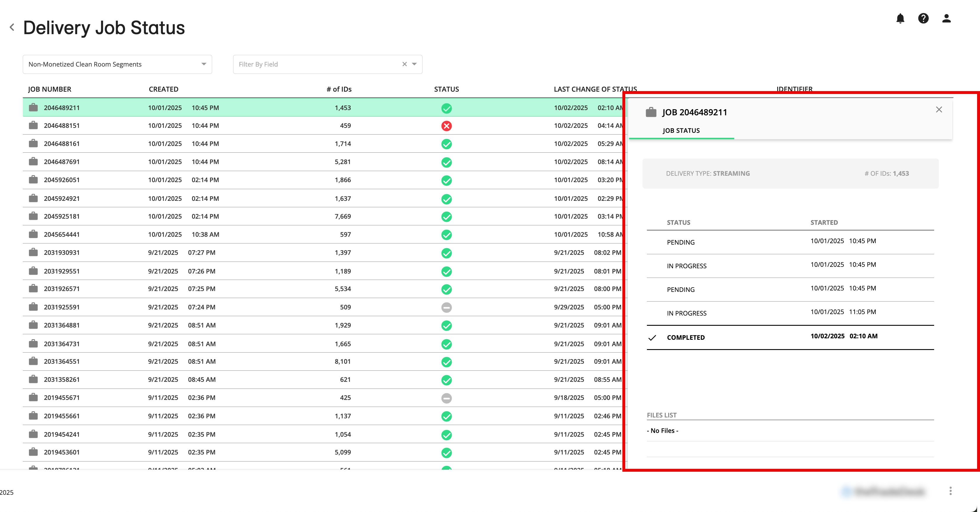Image resolution: width=980 pixels, height=512 pixels.
Task: Navigate back with the left chevron arrow
Action: pyautogui.click(x=11, y=27)
